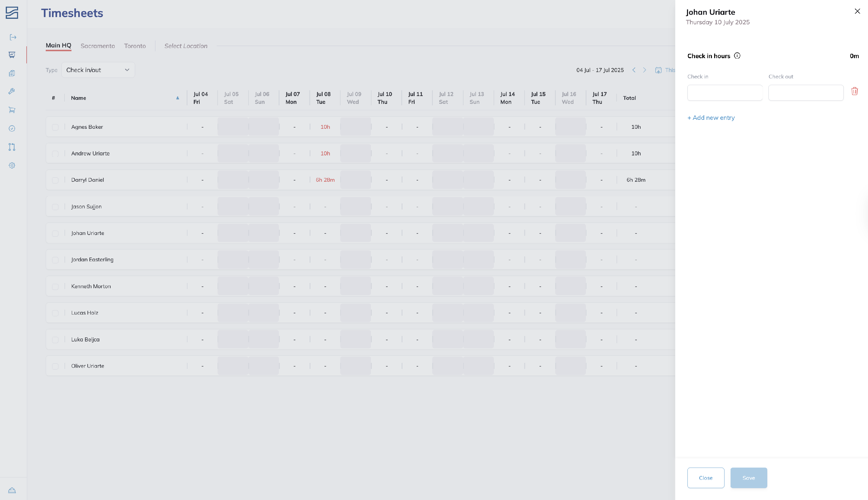Go to previous date range arrow

(x=634, y=70)
